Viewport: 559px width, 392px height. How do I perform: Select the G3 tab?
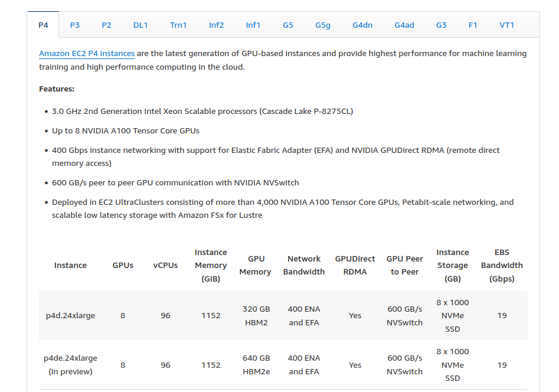point(442,25)
